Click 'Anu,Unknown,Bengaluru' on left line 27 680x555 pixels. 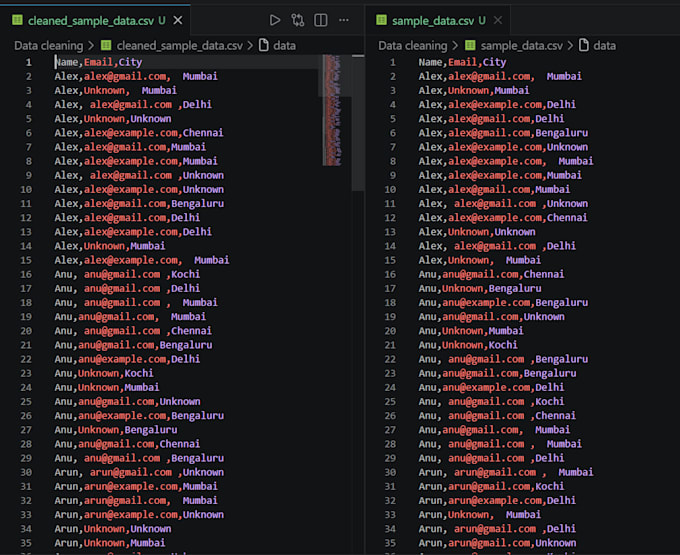[x=116, y=430]
